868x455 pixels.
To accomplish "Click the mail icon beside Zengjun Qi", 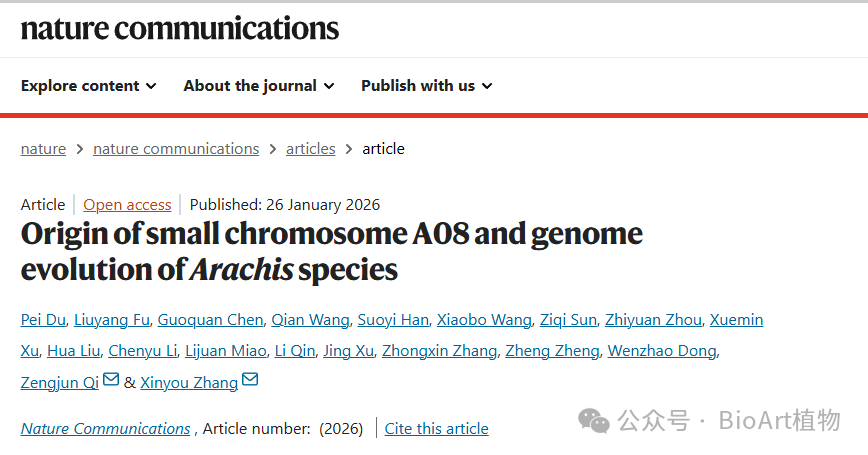I will (111, 380).
